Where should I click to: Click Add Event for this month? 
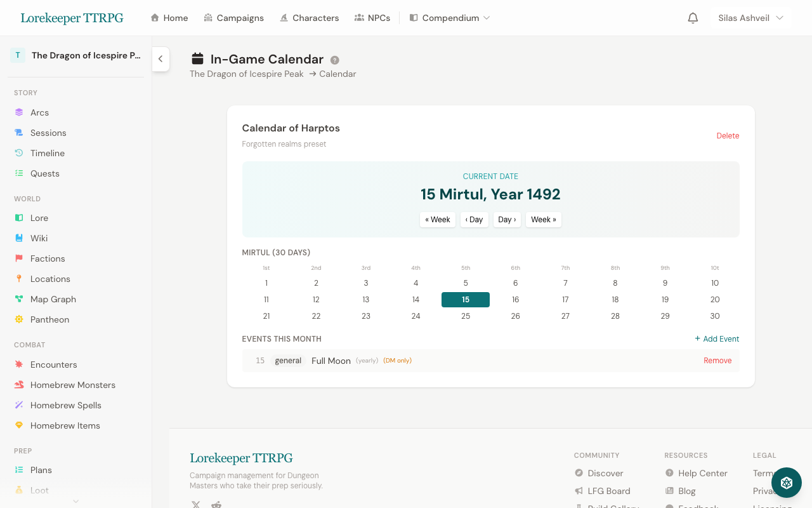click(x=717, y=338)
